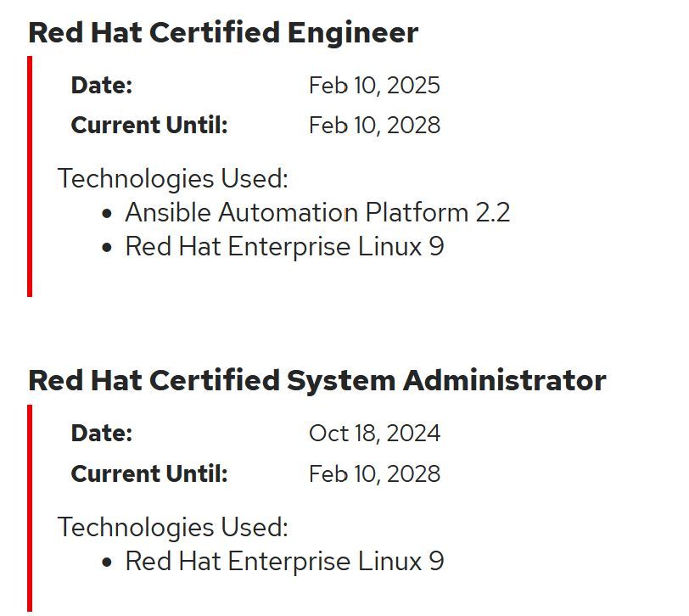
Task: Click the Engineer Current Until date Feb 10, 2028
Action: tap(374, 126)
